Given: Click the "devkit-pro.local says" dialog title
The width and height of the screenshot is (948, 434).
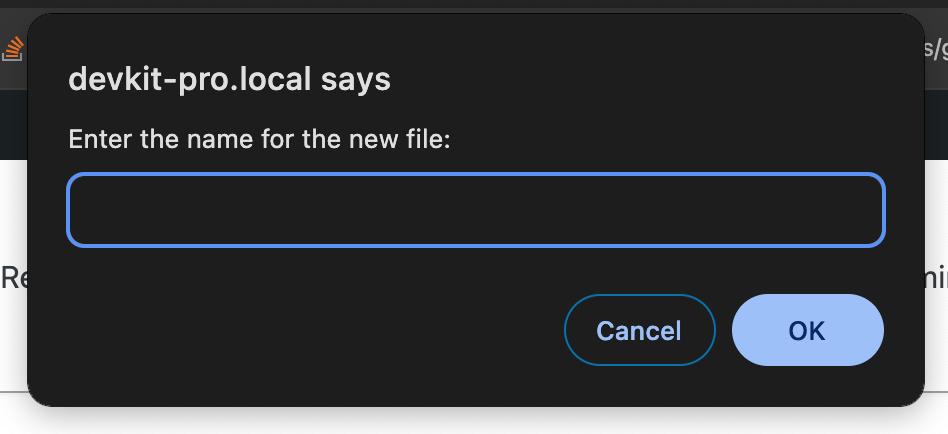Looking at the screenshot, I should [229, 79].
